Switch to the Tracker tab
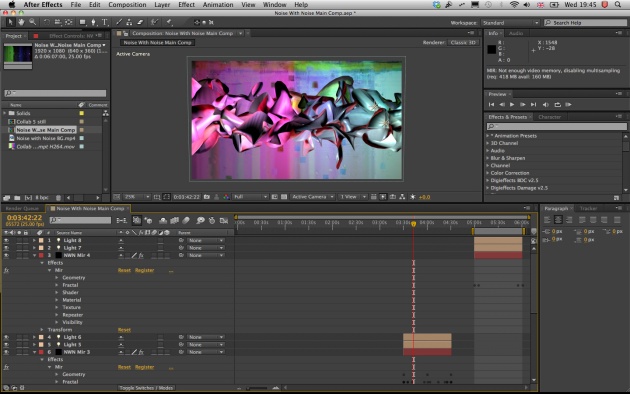630x394 pixels. pos(588,208)
